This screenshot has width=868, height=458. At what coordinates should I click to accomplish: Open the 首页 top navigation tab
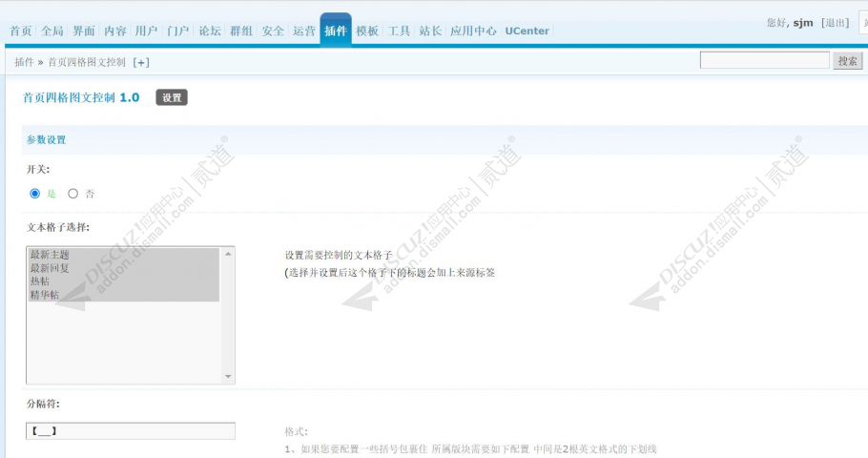coord(20,31)
